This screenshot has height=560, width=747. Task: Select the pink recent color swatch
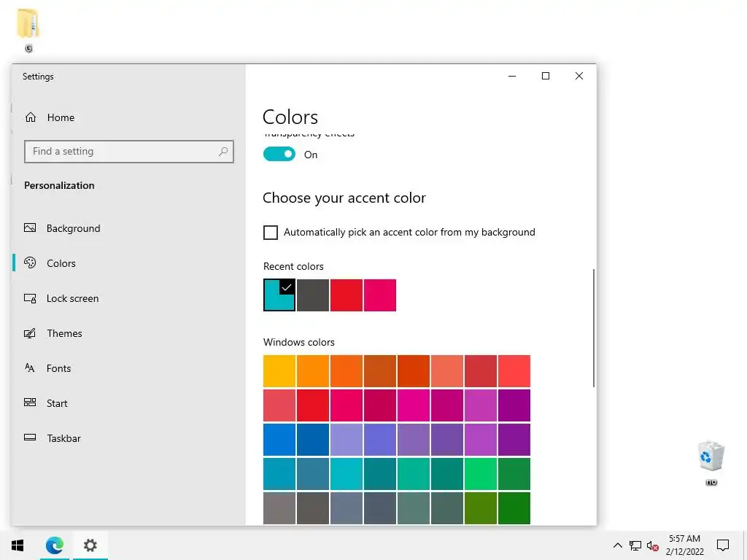point(379,295)
